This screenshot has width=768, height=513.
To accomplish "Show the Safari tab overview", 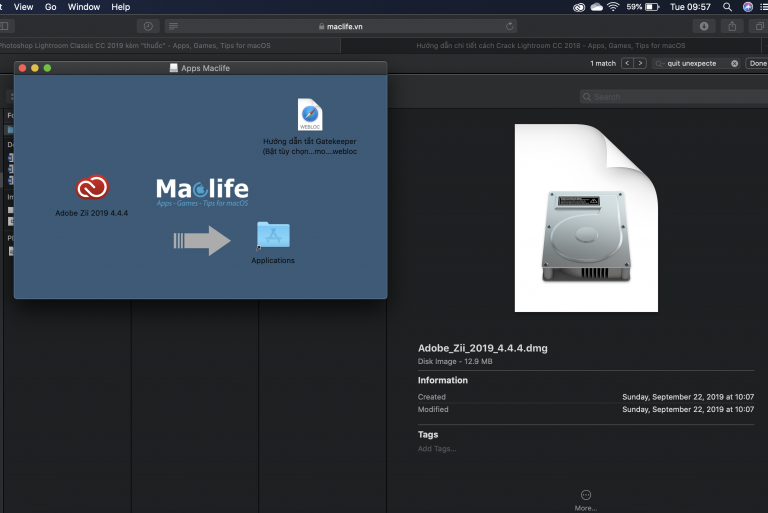I will 759,26.
